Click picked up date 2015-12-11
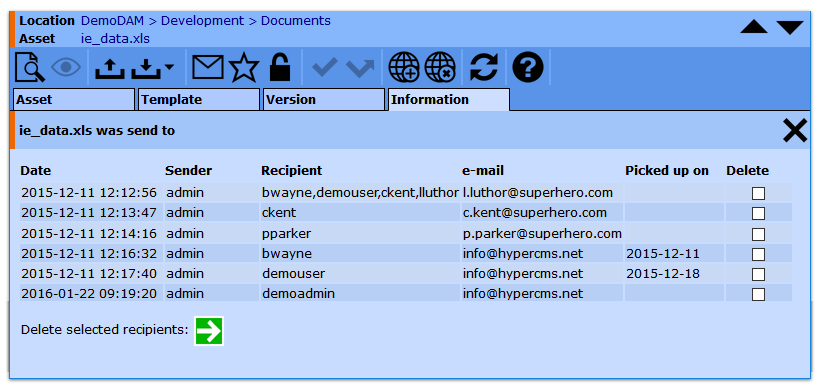This screenshot has width=820, height=390. 663,254
